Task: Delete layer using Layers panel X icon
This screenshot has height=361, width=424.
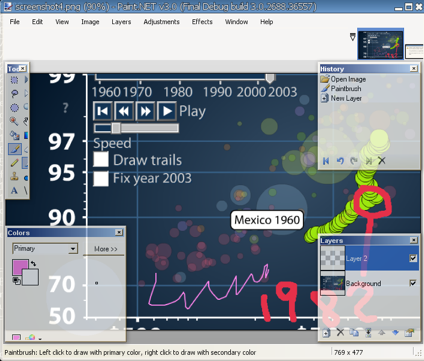Action: coord(340,332)
